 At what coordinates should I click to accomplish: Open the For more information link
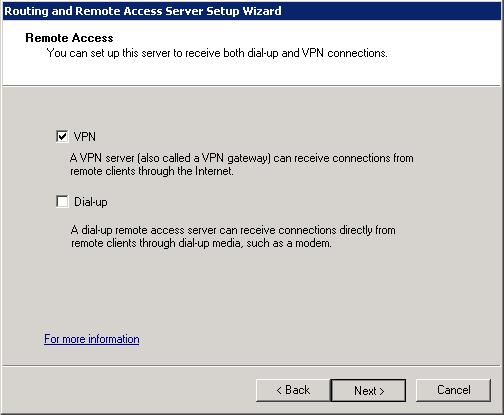(x=92, y=339)
